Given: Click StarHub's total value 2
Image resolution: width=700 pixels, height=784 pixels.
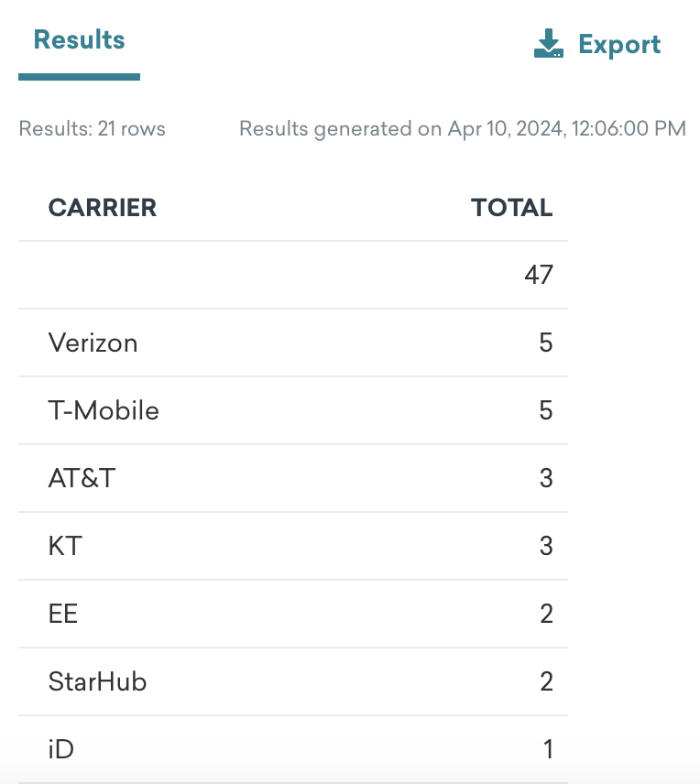Looking at the screenshot, I should [546, 681].
